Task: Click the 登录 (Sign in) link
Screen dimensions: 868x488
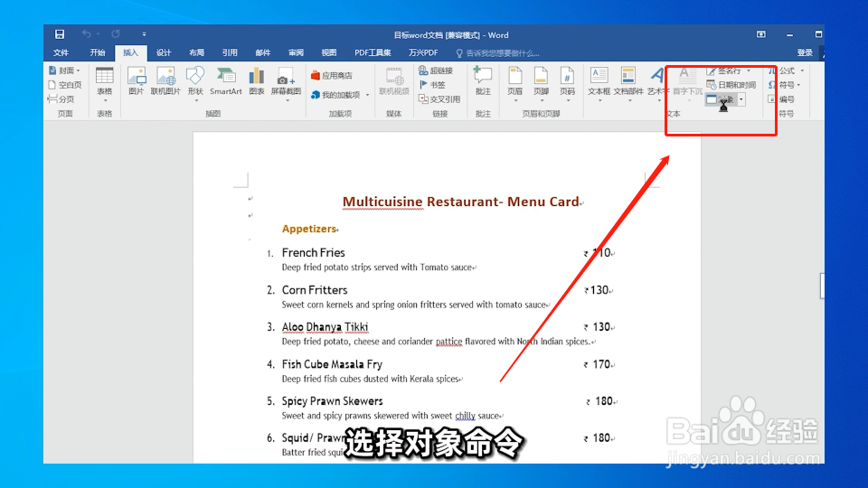Action: (805, 52)
